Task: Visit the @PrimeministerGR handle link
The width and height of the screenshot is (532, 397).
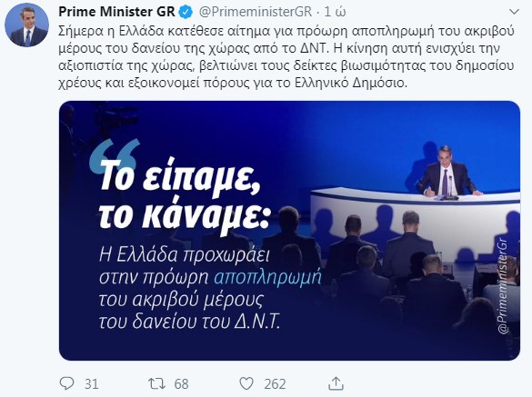Action: click(256, 12)
